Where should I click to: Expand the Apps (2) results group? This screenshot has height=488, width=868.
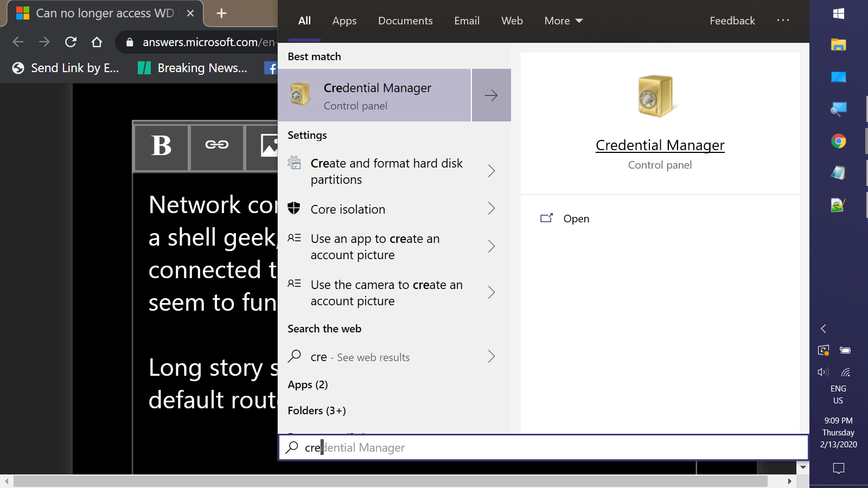[308, 384]
